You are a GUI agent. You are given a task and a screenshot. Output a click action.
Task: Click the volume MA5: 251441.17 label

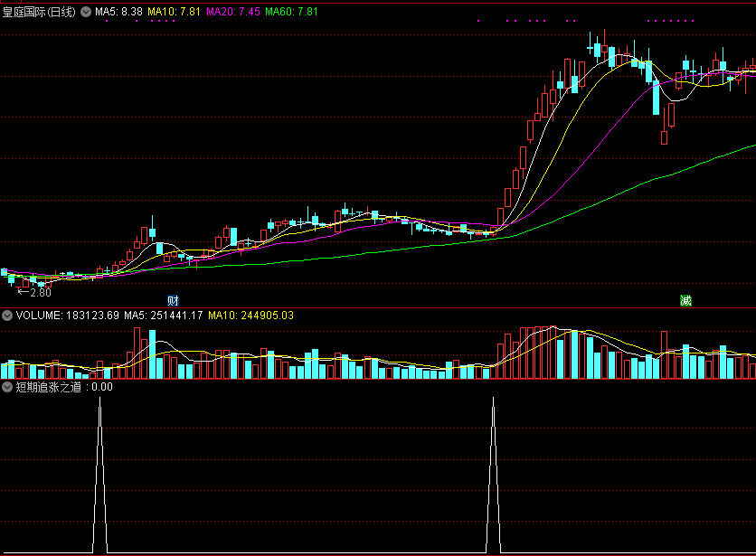coord(164,316)
